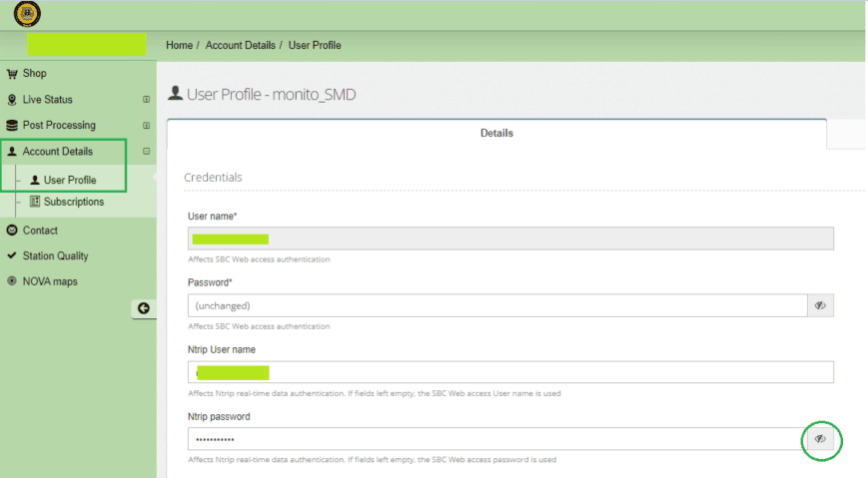This screenshot has width=868, height=478.
Task: Click into the Password input field
Action: [496, 305]
